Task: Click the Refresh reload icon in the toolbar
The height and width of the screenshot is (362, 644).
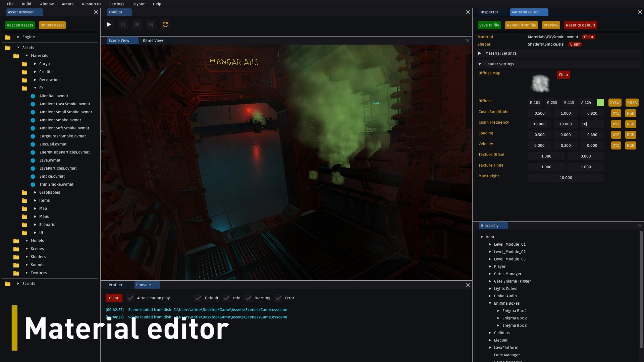Action: point(165,24)
